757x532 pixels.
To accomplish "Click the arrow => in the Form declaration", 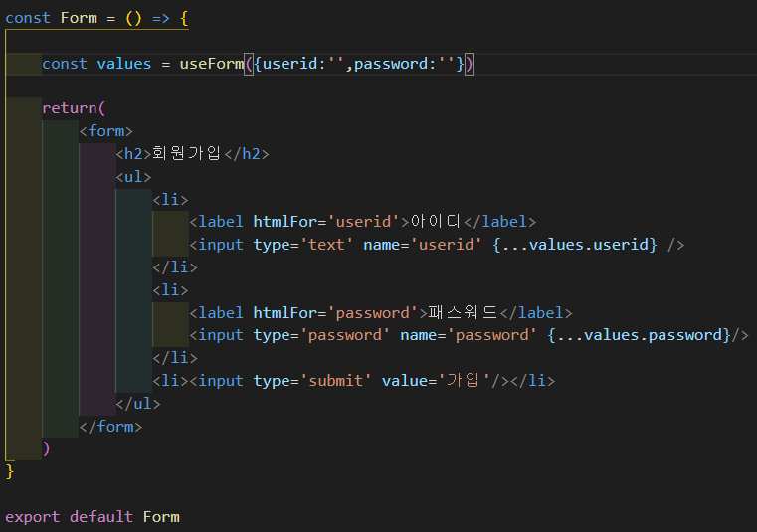I will pyautogui.click(x=161, y=18).
